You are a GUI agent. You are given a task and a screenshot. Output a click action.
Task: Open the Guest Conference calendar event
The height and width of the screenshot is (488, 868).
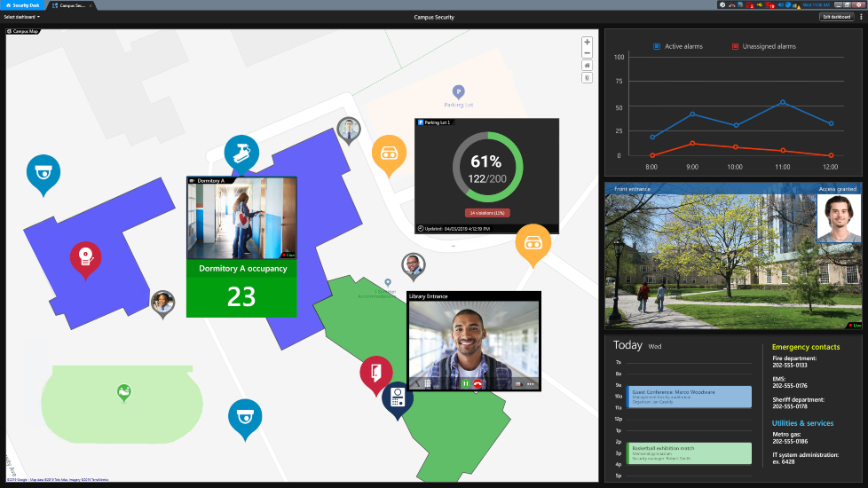pyautogui.click(x=689, y=396)
